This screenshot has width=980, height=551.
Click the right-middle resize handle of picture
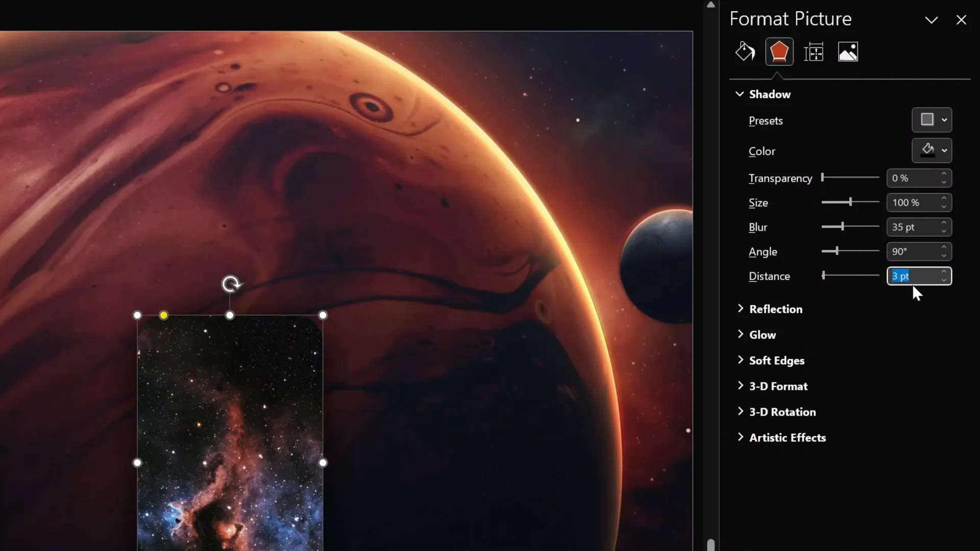323,463
